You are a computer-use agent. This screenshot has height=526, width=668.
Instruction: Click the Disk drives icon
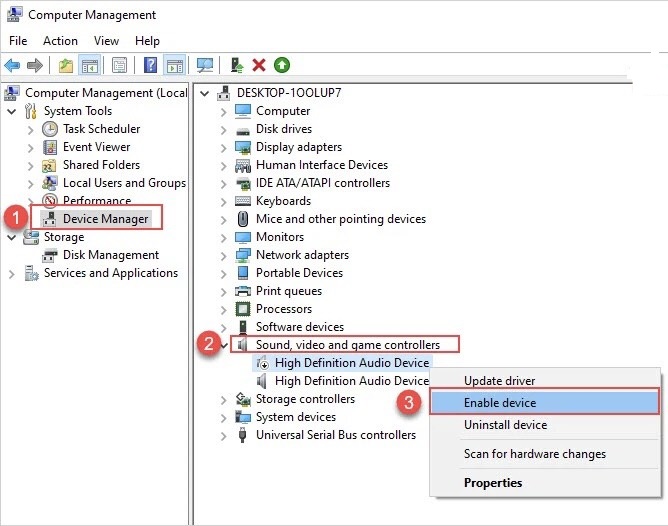click(x=243, y=131)
